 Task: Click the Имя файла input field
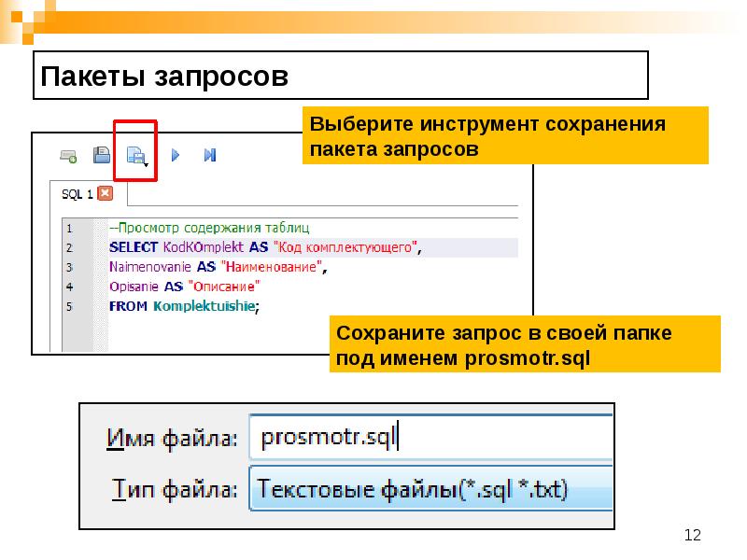[430, 437]
